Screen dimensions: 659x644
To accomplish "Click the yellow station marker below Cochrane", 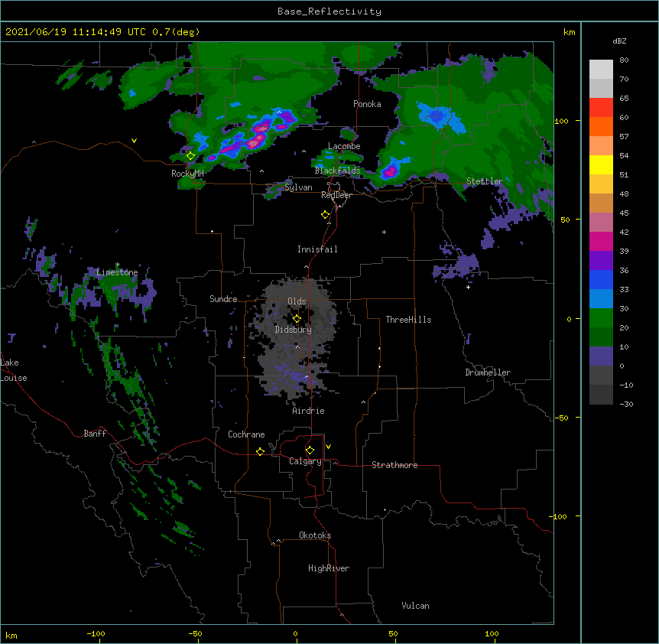I will (260, 451).
